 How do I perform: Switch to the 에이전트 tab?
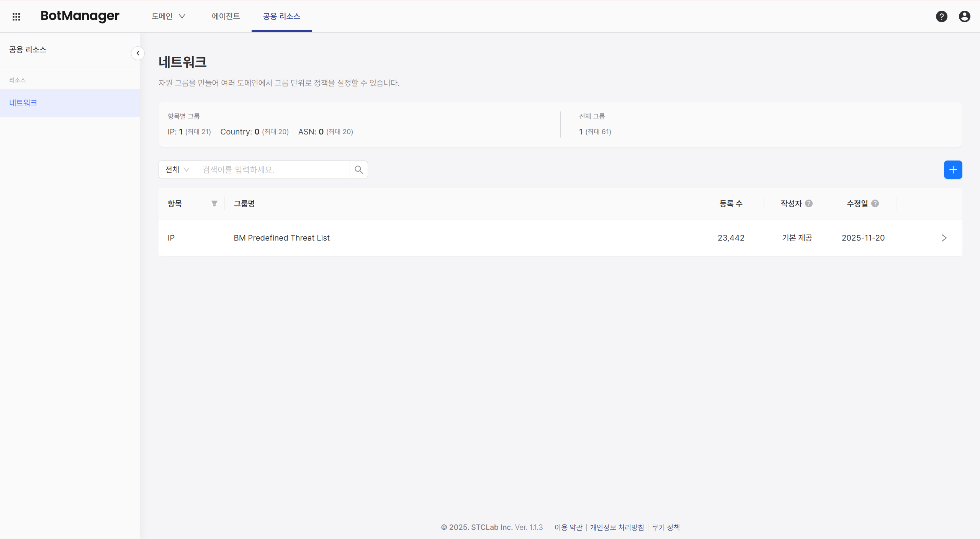(x=226, y=16)
